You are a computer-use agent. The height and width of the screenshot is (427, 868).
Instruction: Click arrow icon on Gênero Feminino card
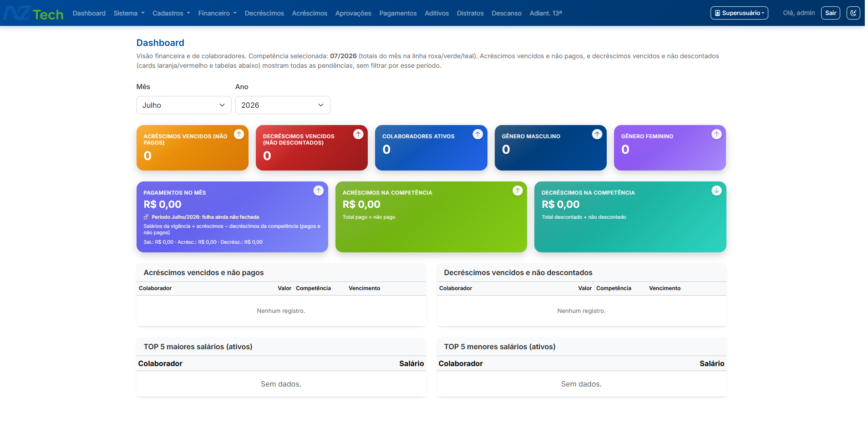click(716, 134)
